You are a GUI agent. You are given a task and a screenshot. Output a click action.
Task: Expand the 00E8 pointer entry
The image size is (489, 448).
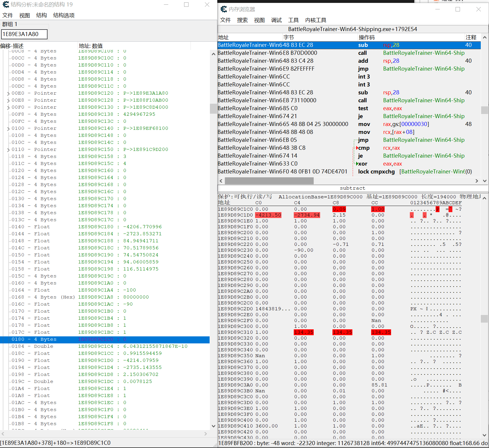coord(8,100)
